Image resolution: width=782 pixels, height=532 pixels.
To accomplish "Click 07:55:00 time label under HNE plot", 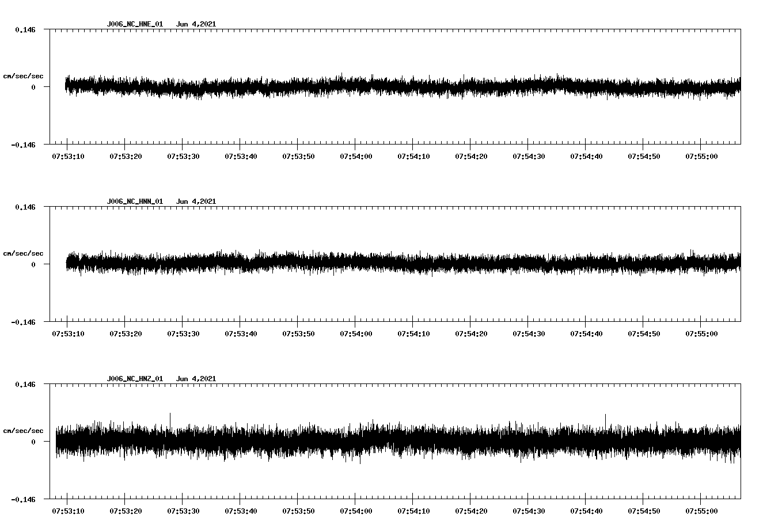I will tap(701, 156).
